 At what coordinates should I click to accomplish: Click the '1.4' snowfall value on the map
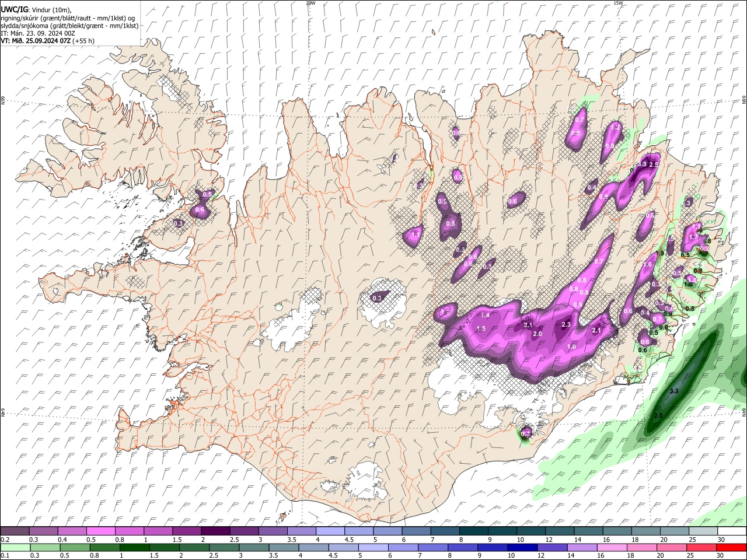tap(484, 315)
